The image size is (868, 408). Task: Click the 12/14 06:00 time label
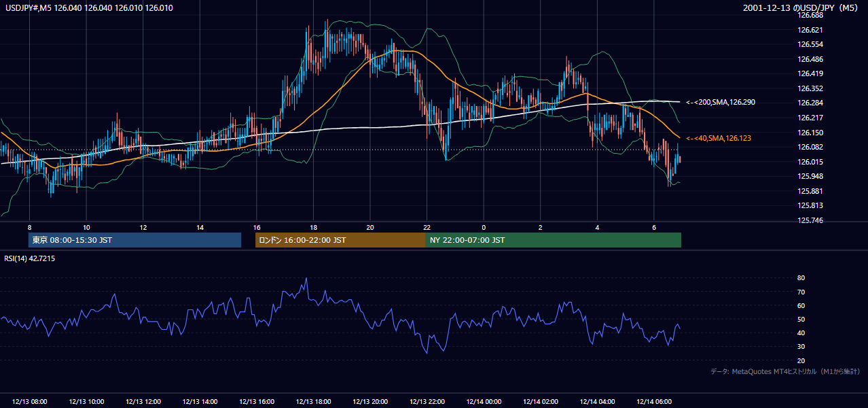click(x=654, y=402)
